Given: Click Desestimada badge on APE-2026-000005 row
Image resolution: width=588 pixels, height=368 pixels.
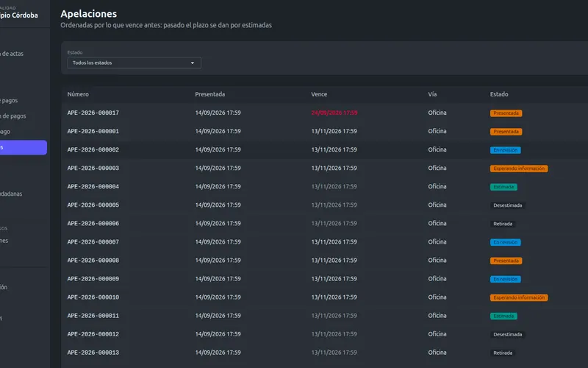Looking at the screenshot, I should 507,205.
